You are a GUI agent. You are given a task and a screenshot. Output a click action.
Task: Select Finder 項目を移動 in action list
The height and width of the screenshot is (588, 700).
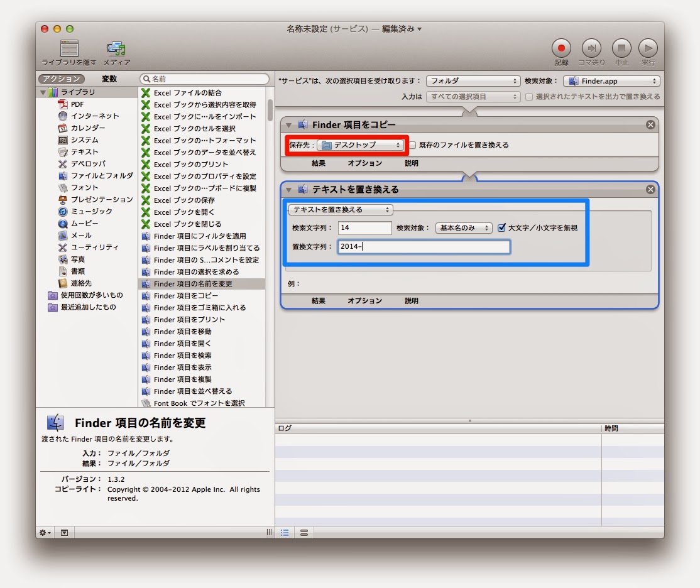(202, 332)
